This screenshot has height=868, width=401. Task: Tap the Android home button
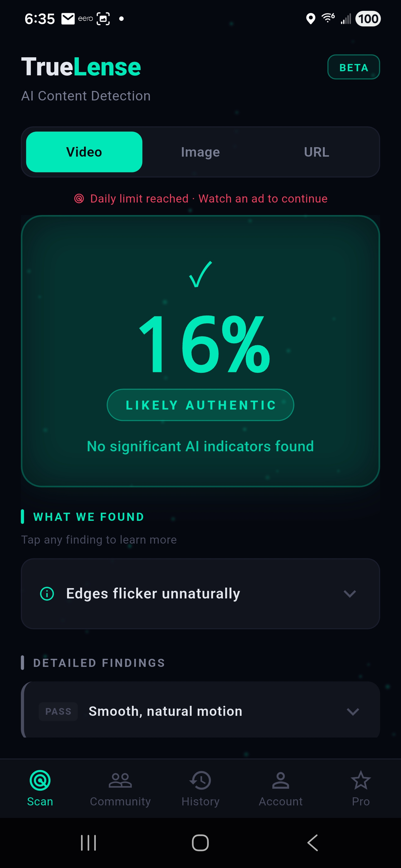tap(200, 843)
